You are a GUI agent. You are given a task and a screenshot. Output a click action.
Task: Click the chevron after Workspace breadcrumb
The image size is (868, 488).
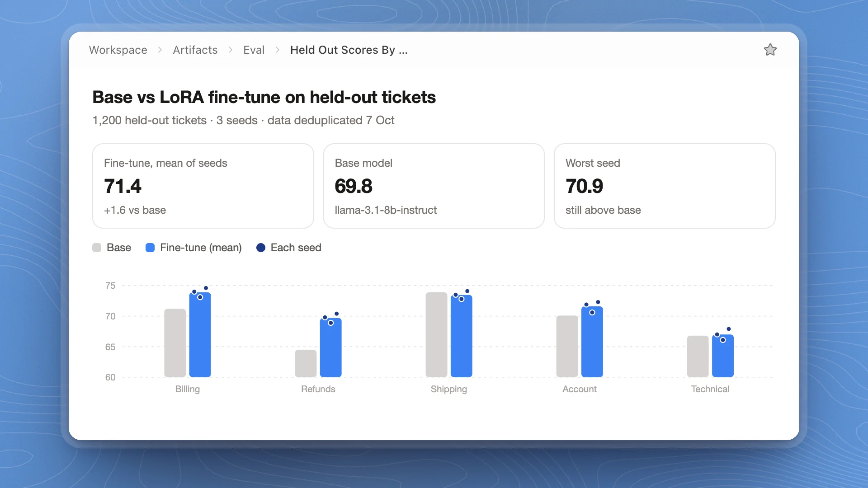click(x=160, y=50)
